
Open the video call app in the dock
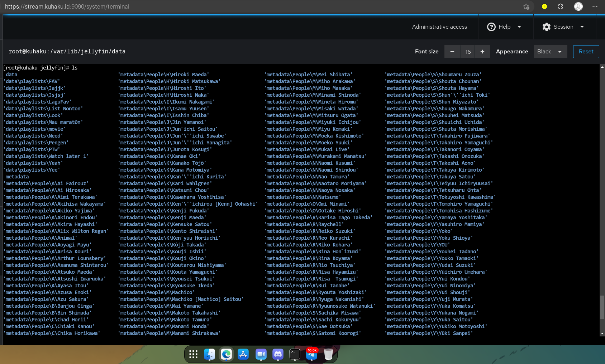coord(261,354)
